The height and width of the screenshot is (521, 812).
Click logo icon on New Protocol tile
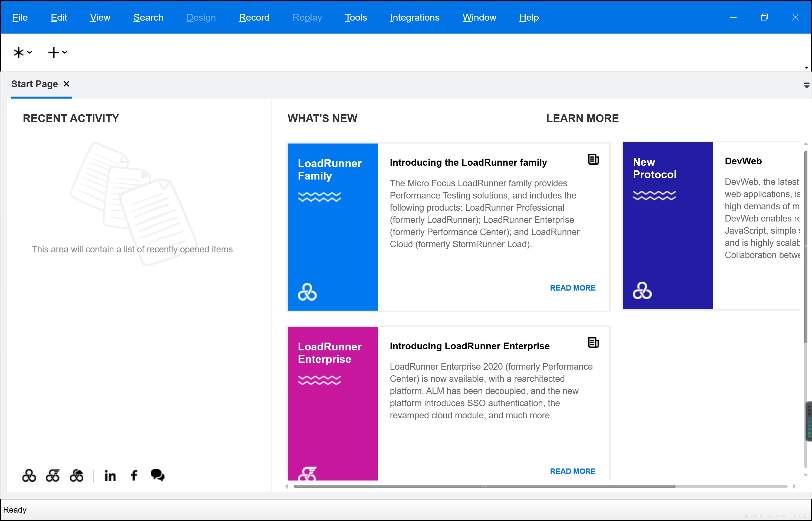(642, 291)
